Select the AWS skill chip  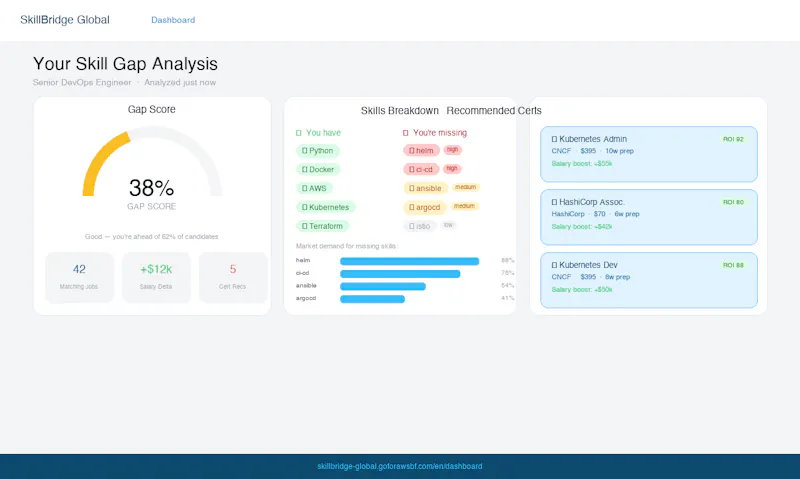click(314, 188)
